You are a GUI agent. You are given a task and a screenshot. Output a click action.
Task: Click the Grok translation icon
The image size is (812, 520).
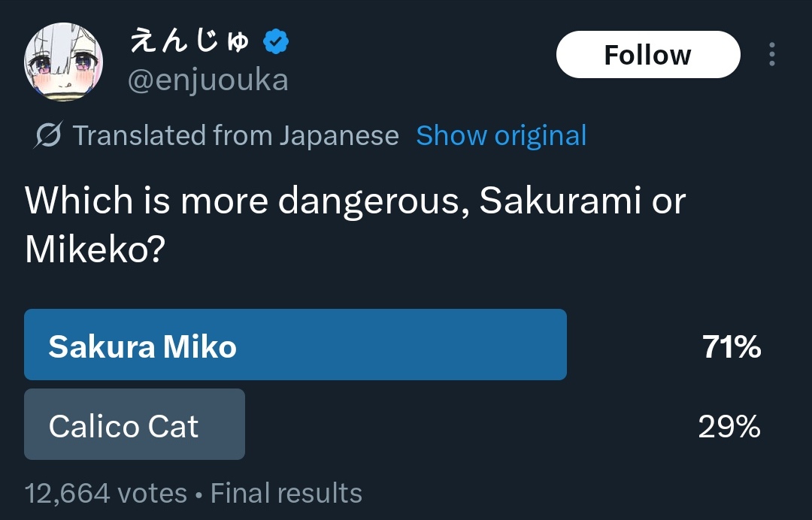click(x=49, y=135)
